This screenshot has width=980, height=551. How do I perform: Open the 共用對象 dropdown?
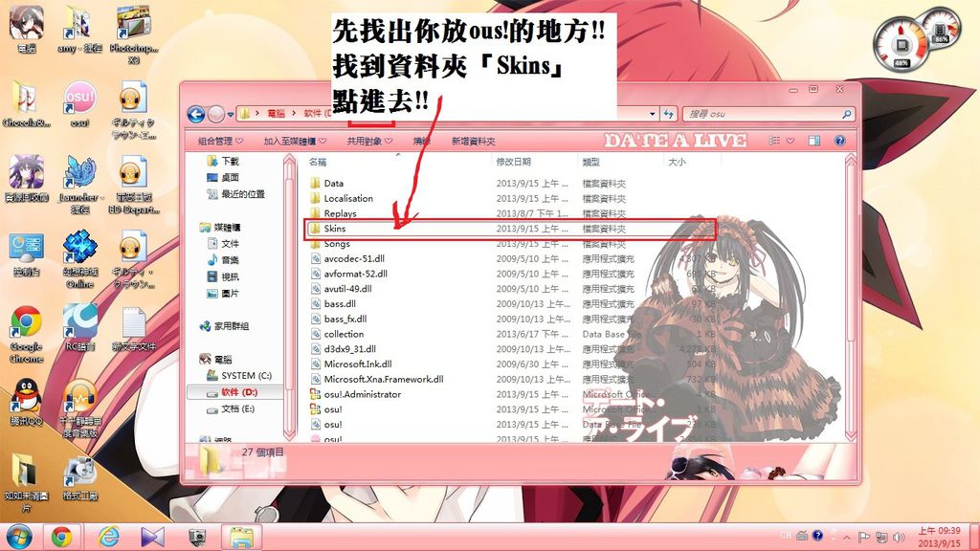(369, 142)
